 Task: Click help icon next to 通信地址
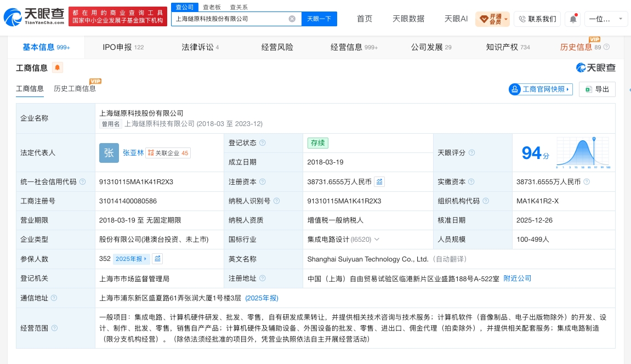(54, 298)
